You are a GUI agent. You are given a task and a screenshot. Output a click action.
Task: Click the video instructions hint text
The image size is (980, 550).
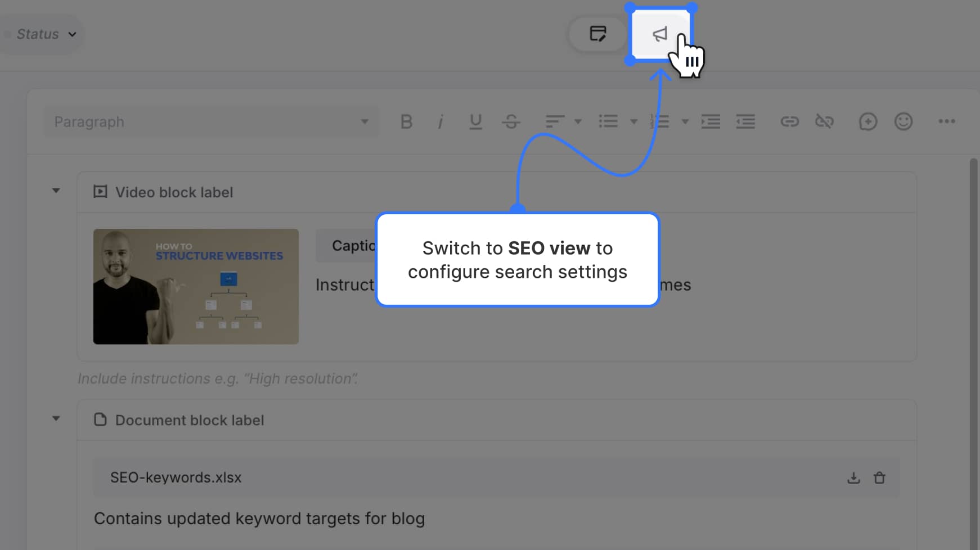[218, 378]
